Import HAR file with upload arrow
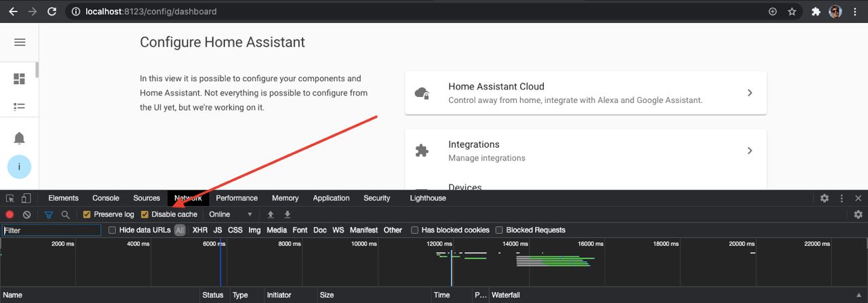This screenshot has height=303, width=868. coord(271,214)
